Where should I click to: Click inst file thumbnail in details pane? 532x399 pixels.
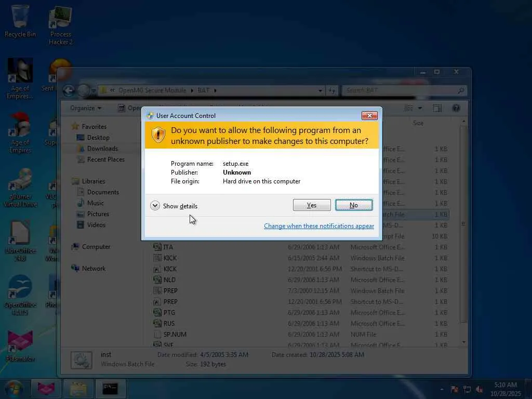click(82, 360)
